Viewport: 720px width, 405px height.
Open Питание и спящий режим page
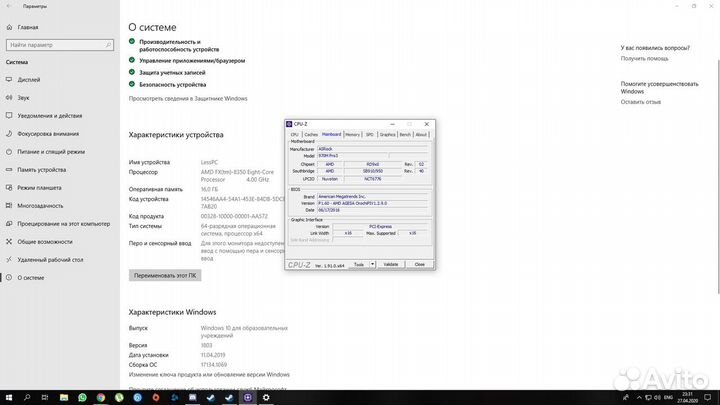(51, 152)
